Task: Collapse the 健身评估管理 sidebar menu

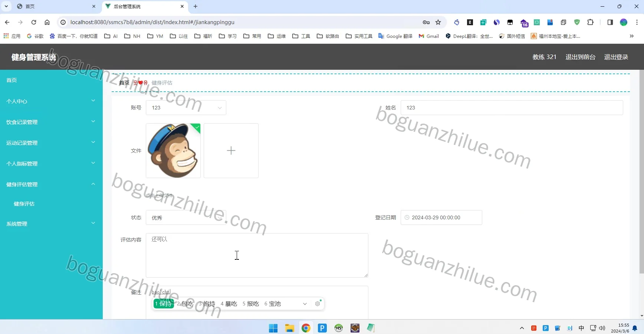Action: click(x=51, y=184)
